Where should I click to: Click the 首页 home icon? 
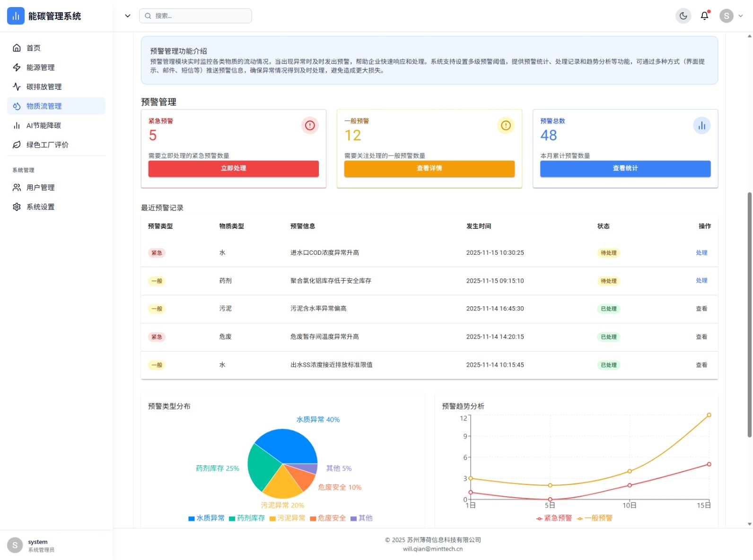pos(17,48)
